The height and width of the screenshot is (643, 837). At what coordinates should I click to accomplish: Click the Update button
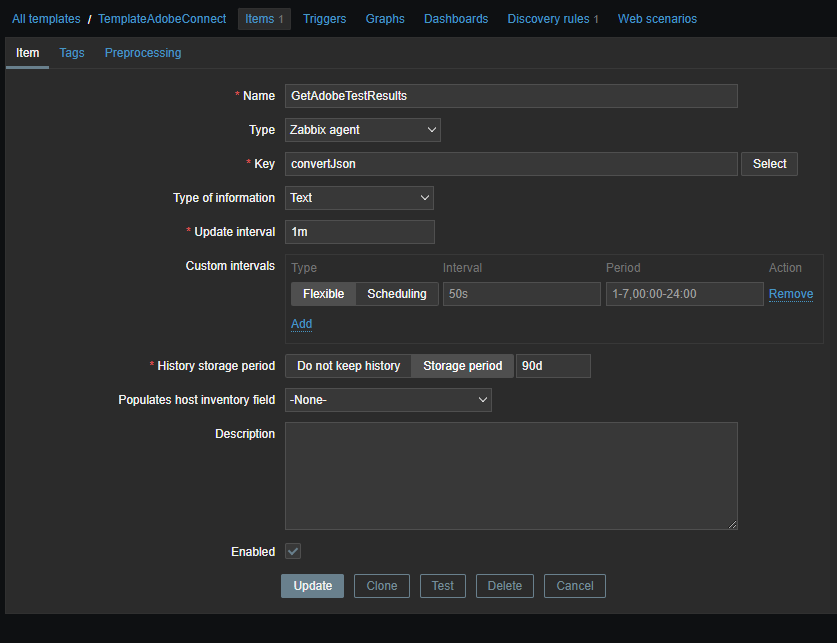[312, 586]
